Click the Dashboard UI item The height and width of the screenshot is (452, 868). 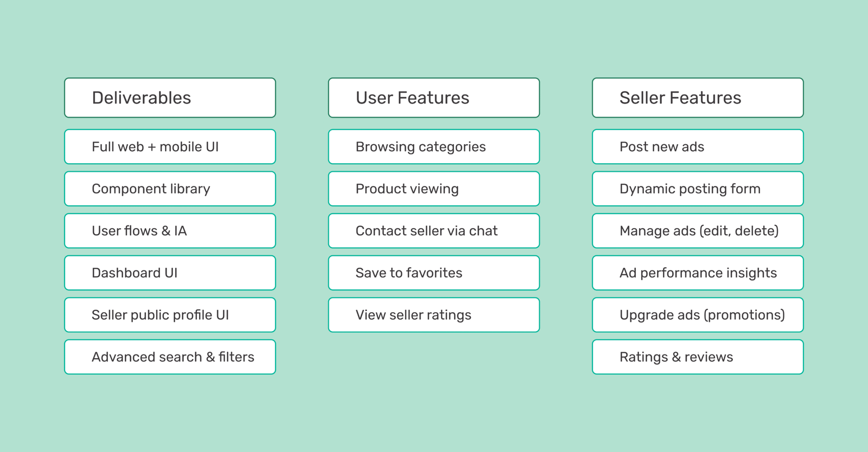click(x=170, y=273)
